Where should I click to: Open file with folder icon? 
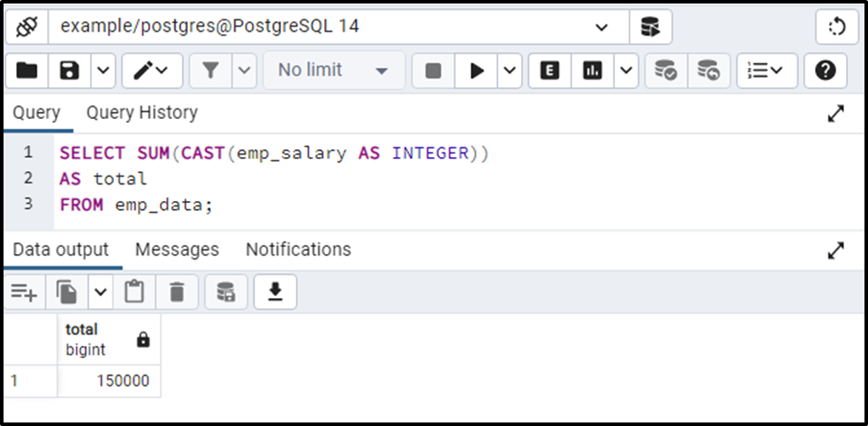[26, 71]
